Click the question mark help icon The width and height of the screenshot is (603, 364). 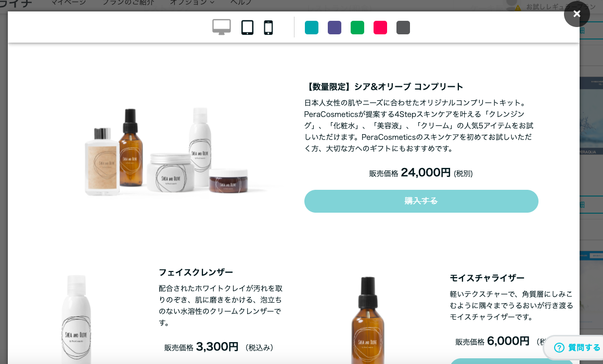[x=559, y=347]
